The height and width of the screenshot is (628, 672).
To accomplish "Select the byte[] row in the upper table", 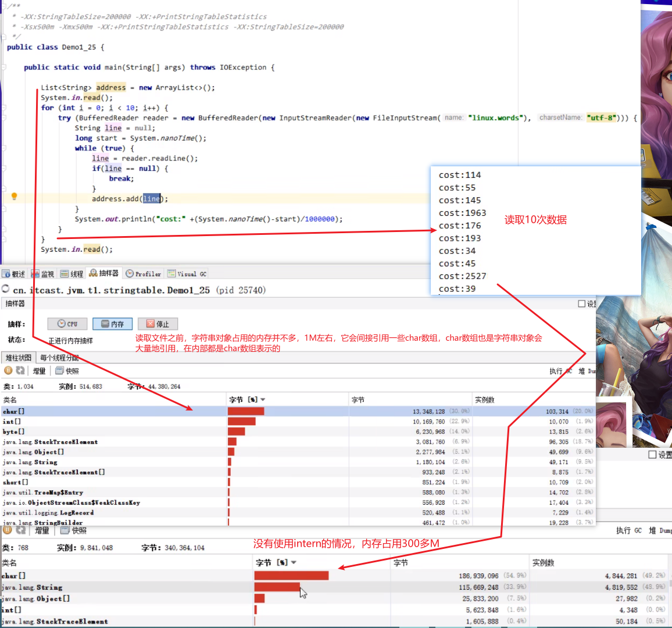I will [298, 431].
